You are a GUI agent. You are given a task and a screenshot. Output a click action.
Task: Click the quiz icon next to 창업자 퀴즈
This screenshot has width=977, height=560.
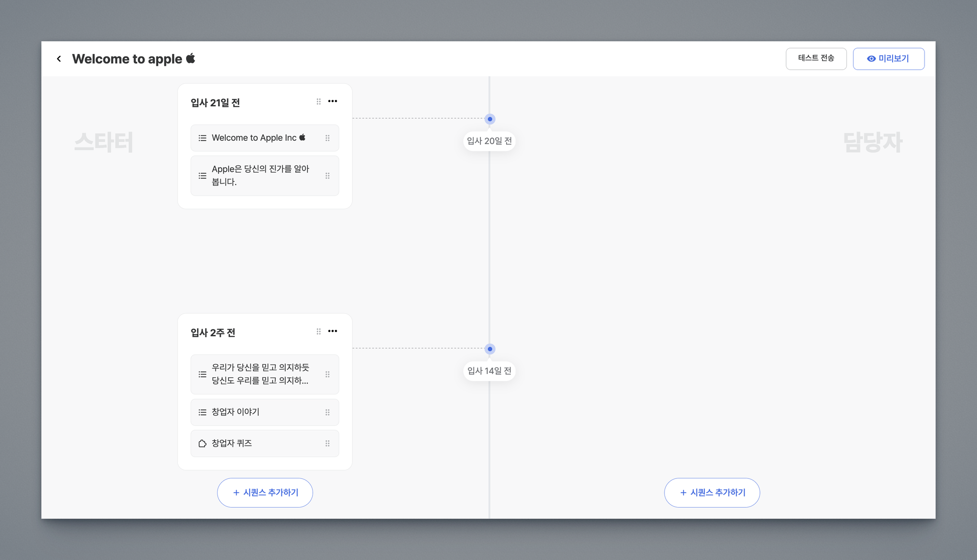[202, 443]
